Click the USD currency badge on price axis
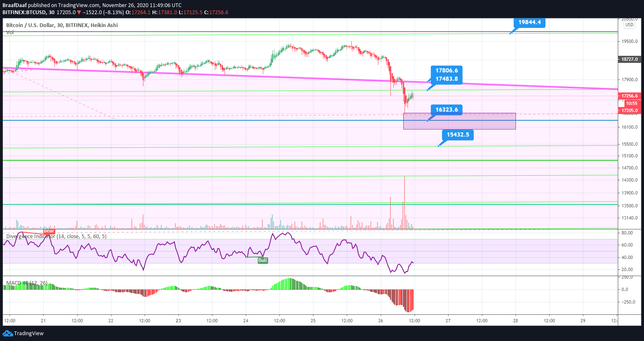 629,25
